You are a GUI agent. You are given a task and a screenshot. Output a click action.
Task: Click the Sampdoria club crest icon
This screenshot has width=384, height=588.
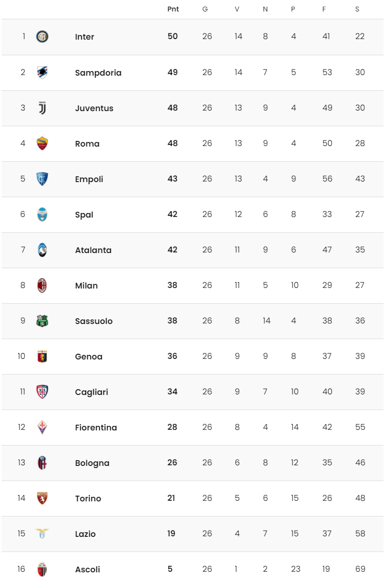42,73
